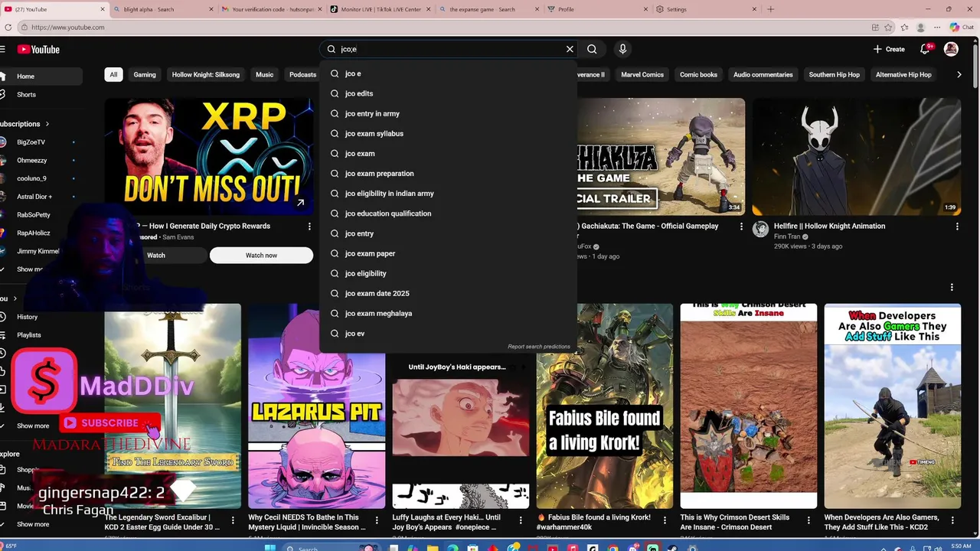Refresh the page in browser
The image size is (980, 551).
coord(8,28)
